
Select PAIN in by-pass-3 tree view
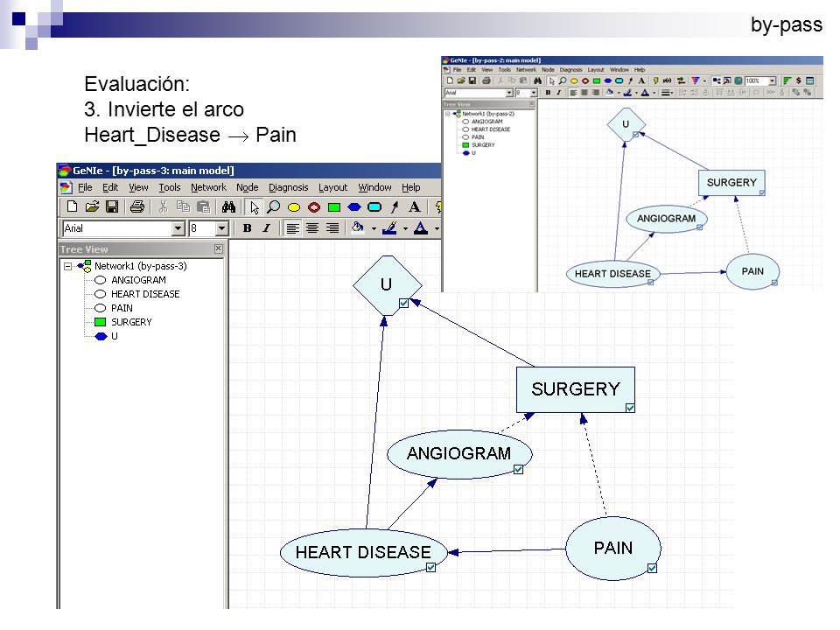pyautogui.click(x=122, y=308)
